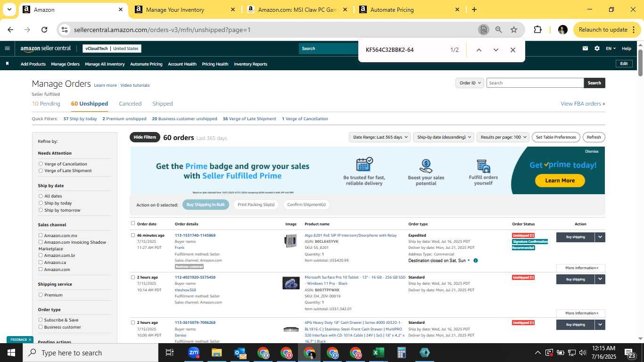The height and width of the screenshot is (362, 644).
Task: Open the mail messages icon
Action: click(x=585, y=49)
